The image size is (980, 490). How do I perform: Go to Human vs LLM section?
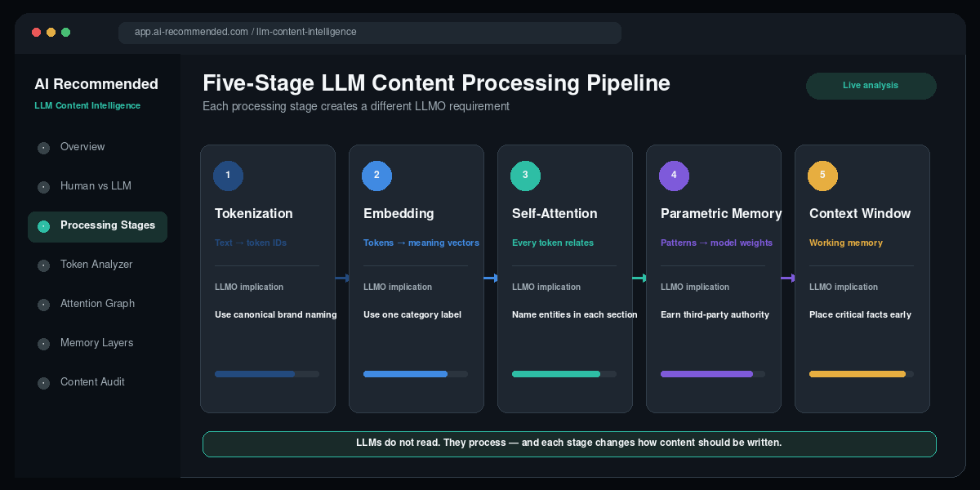tap(97, 186)
